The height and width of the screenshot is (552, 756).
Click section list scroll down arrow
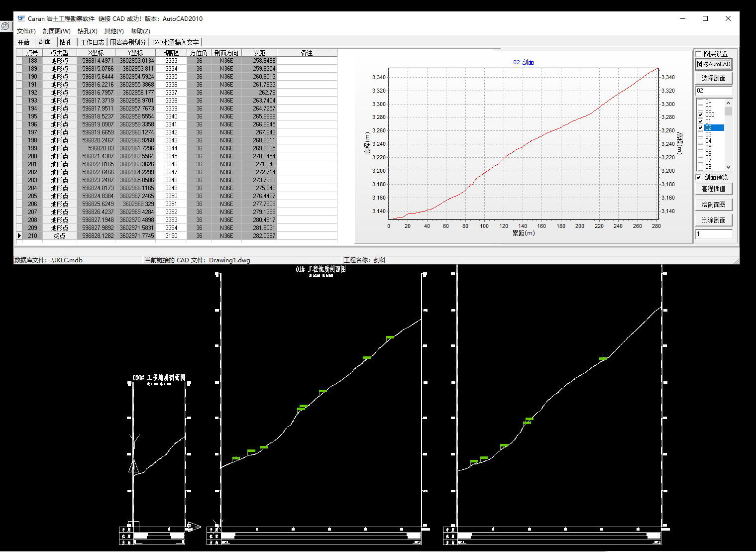(728, 167)
